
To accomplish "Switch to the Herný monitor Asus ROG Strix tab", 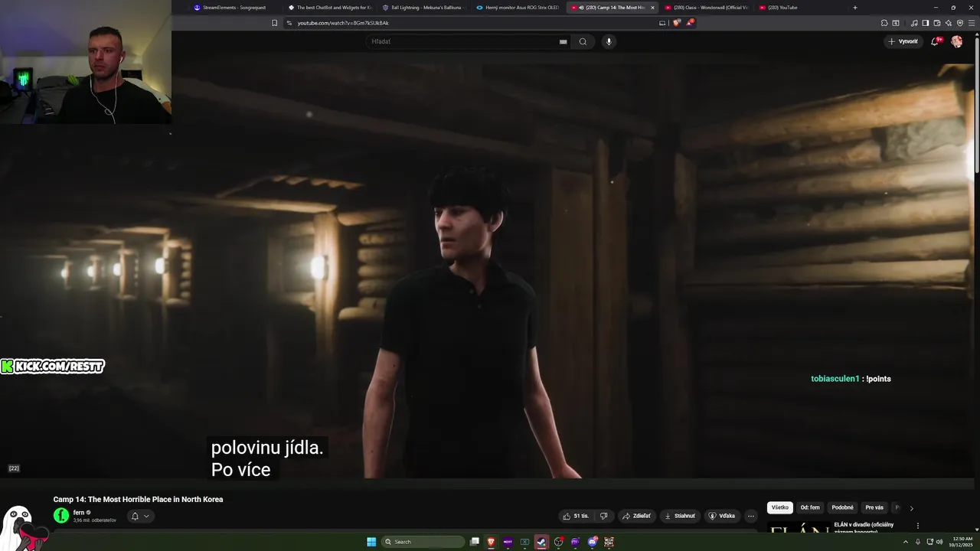I will [518, 8].
